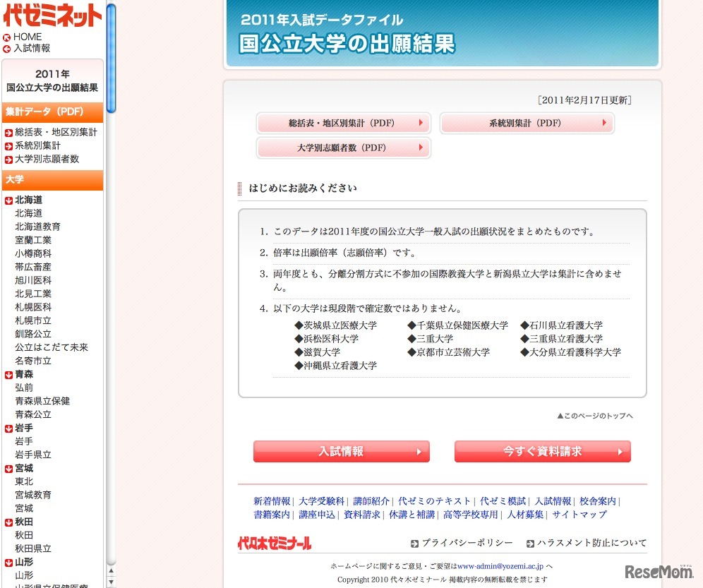Image resolution: width=703 pixels, height=588 pixels.
Task: Click red arrow icon beside 総括表・地区別集計
Action: click(8, 133)
